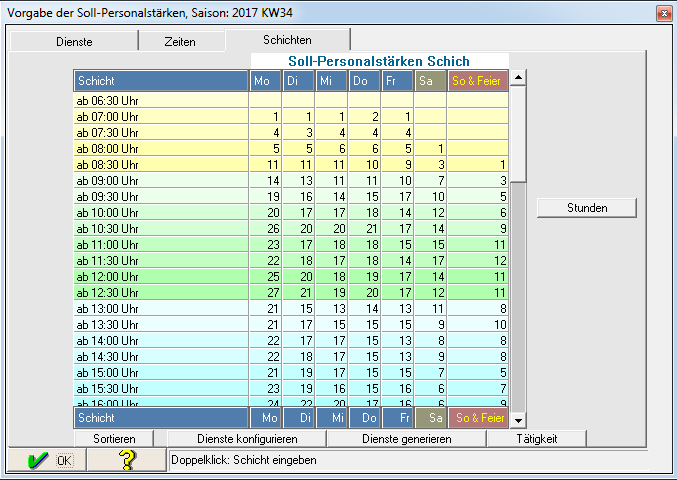The height and width of the screenshot is (480, 677).
Task: Click the Stunden button
Action: (x=586, y=208)
